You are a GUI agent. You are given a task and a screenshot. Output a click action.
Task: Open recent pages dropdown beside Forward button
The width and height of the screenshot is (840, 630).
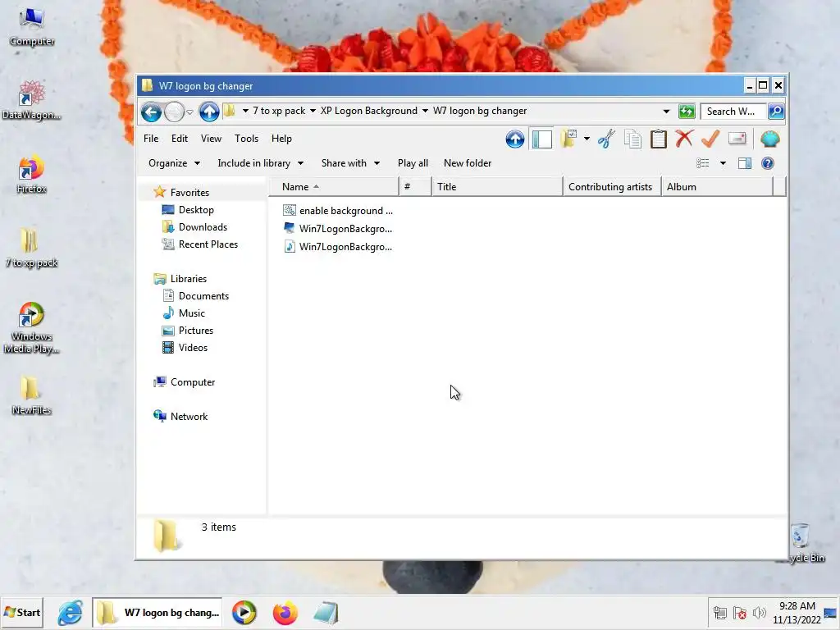tap(189, 112)
